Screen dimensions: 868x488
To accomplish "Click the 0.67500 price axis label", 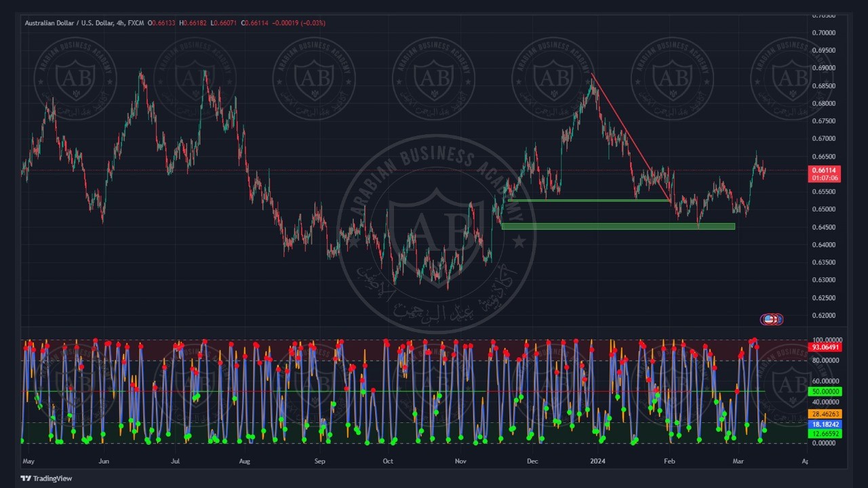I will 823,121.
